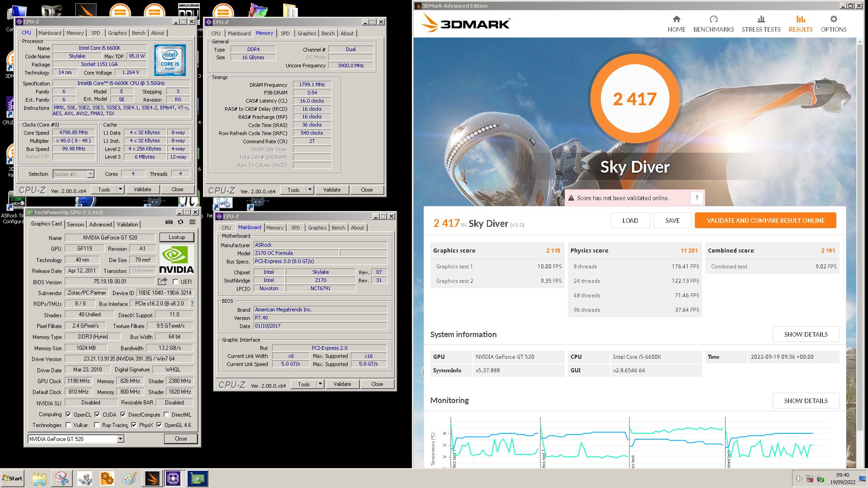Show details for Monitoring

pyautogui.click(x=806, y=401)
